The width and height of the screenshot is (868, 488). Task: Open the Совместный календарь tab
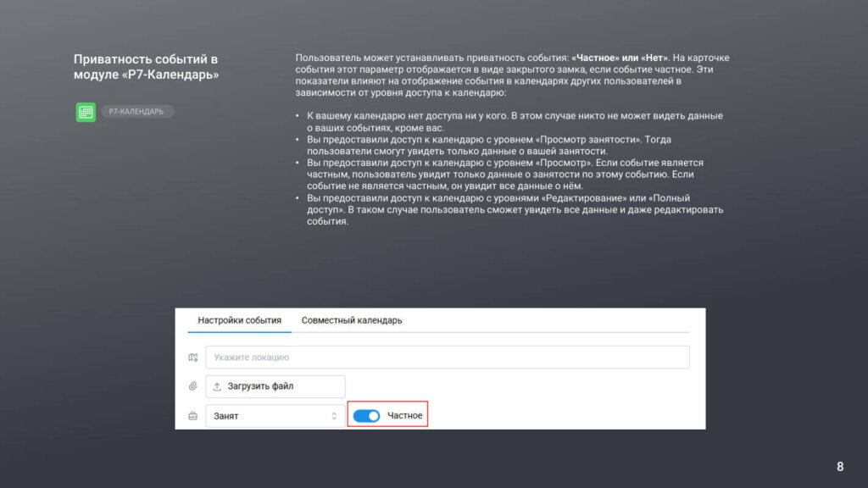click(352, 320)
